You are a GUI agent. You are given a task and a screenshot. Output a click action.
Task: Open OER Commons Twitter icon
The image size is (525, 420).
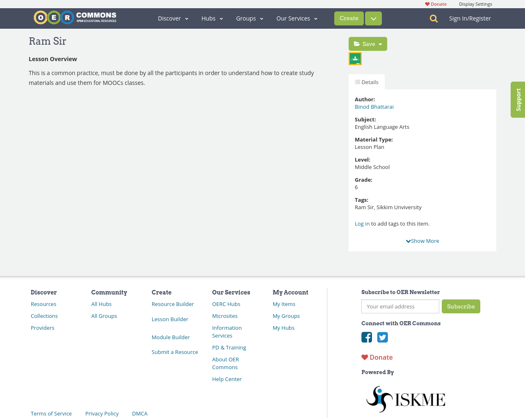click(383, 337)
